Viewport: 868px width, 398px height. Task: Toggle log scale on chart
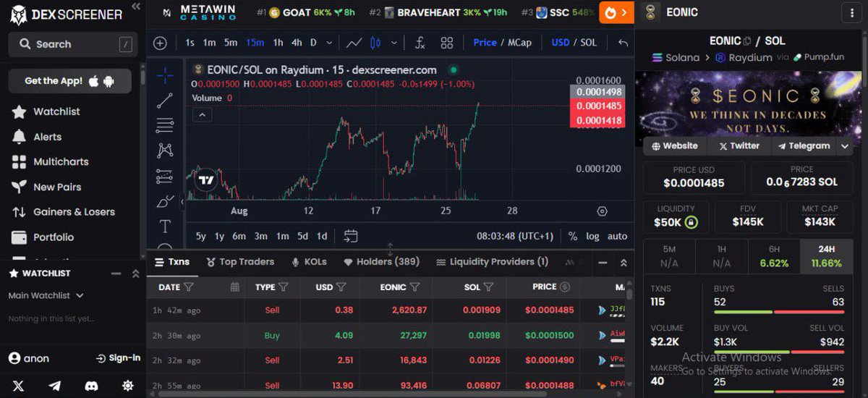tap(592, 236)
